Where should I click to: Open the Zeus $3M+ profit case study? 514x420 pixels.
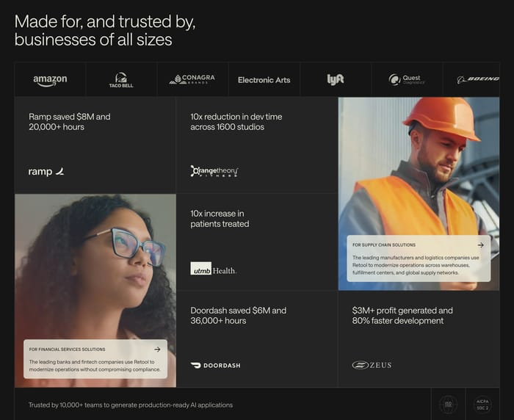tap(419, 339)
